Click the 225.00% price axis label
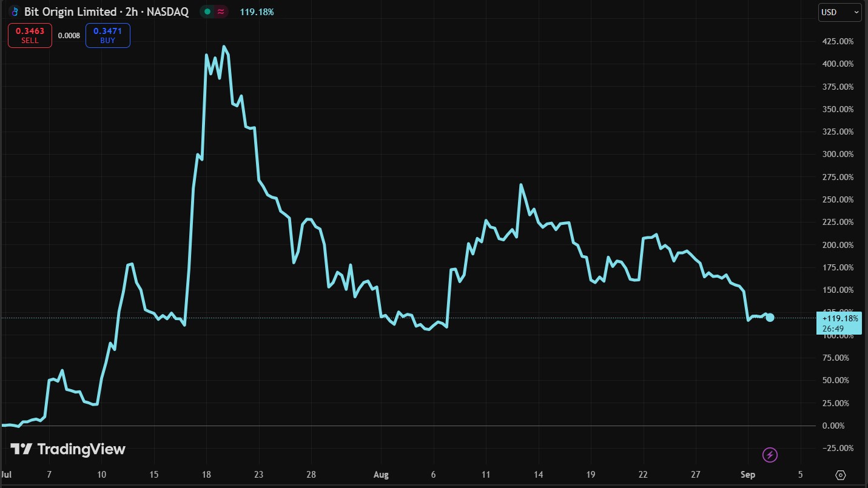This screenshot has height=488, width=868. point(838,222)
